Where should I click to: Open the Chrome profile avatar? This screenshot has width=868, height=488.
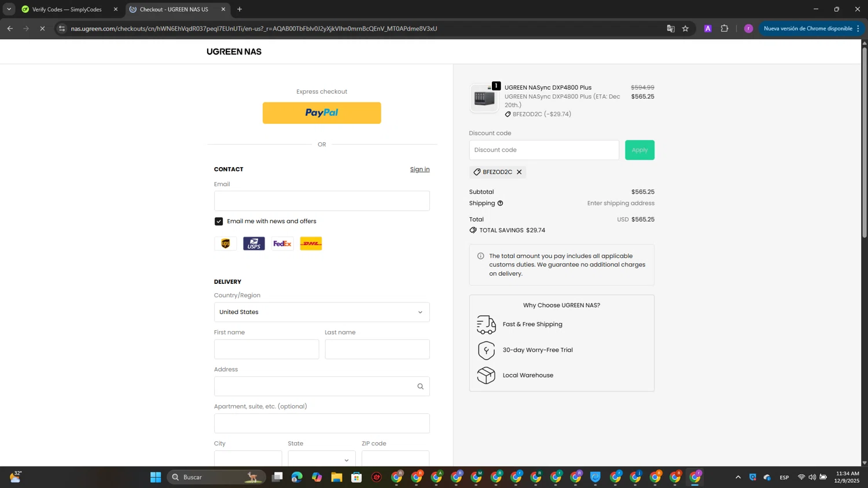tap(748, 28)
